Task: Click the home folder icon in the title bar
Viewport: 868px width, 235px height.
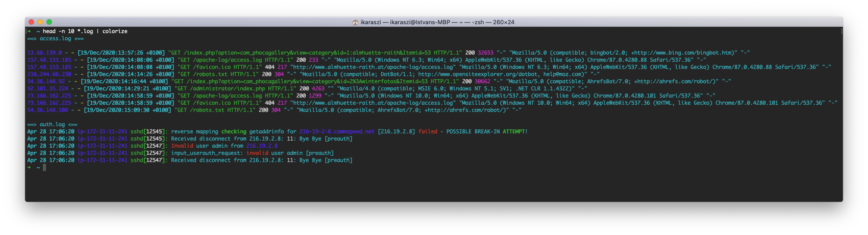Action: tap(355, 22)
